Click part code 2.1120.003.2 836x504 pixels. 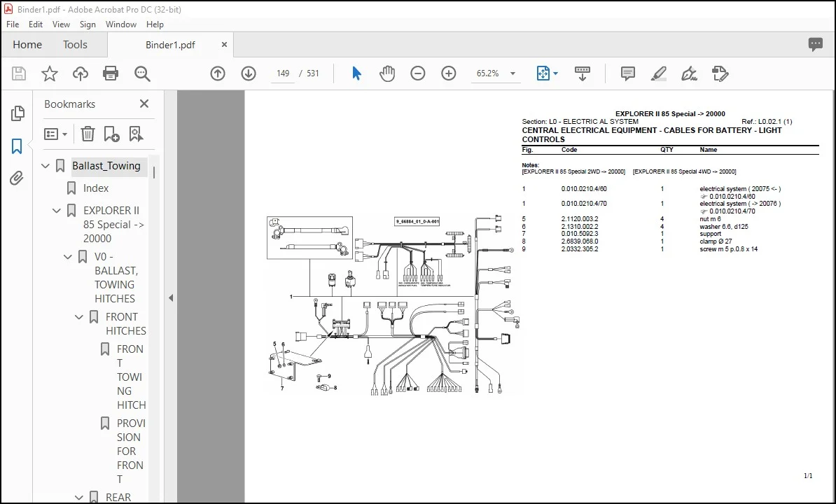point(580,219)
